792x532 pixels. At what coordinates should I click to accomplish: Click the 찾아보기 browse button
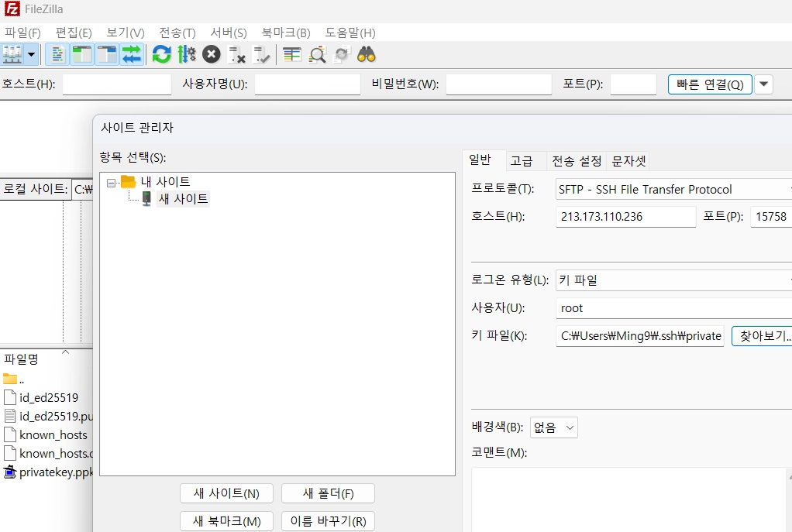[x=762, y=336]
